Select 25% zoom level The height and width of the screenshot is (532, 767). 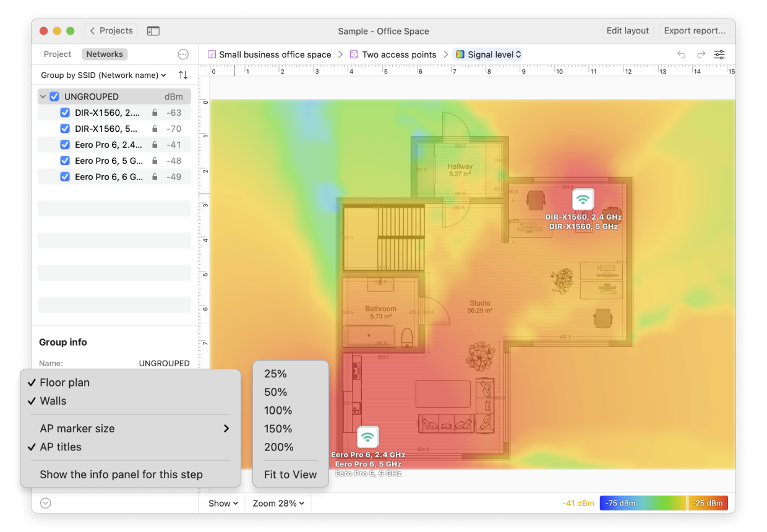[291, 374]
